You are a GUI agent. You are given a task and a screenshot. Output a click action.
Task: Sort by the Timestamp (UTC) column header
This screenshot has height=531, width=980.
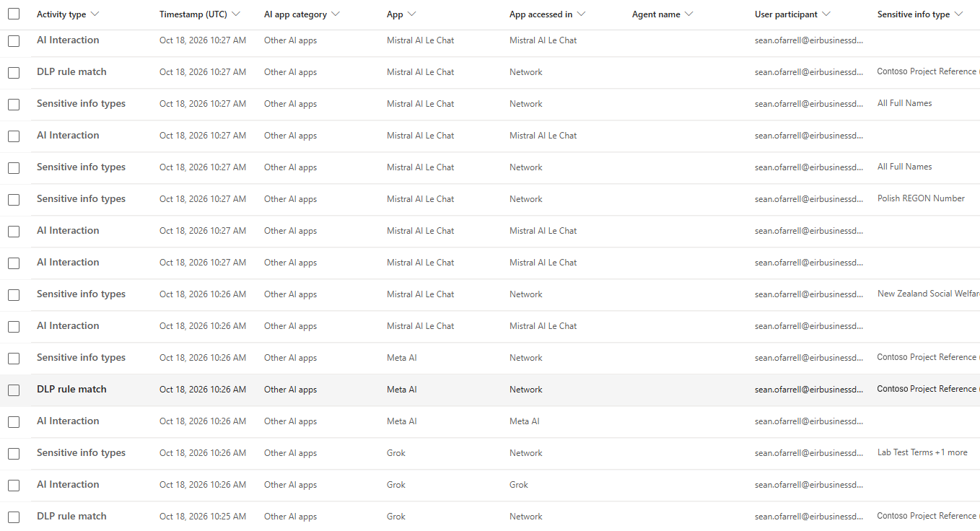[193, 14]
